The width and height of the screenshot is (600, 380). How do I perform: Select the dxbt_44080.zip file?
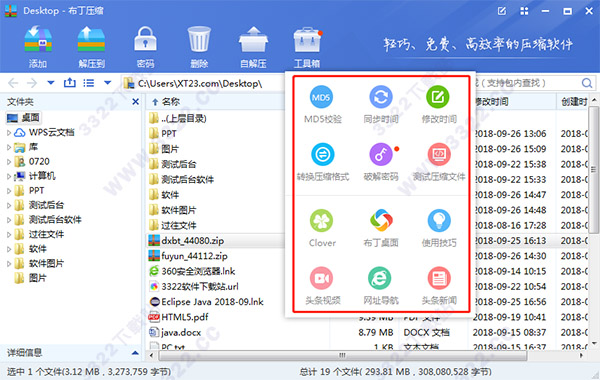(x=216, y=241)
